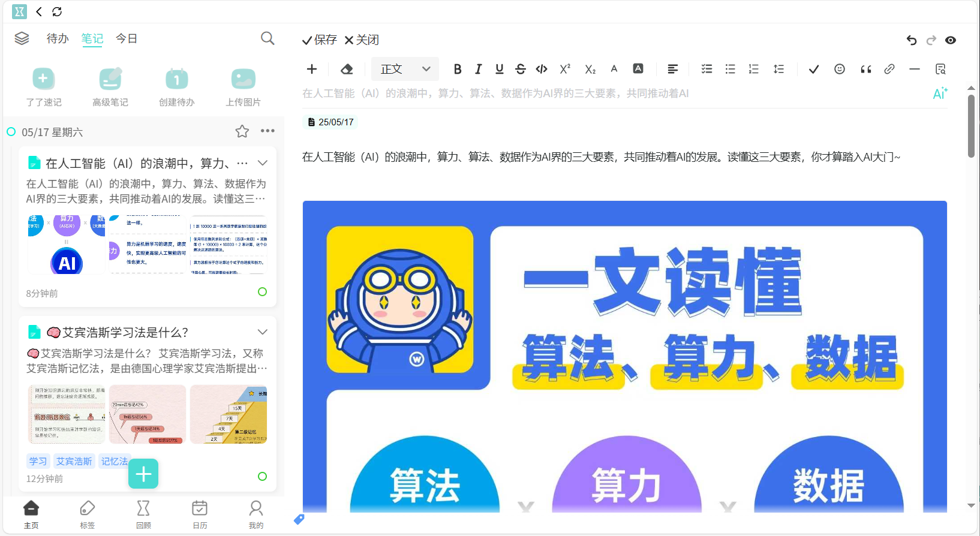The height and width of the screenshot is (536, 980).
Task: Insert a task checklist from the toolbar
Action: pos(707,69)
